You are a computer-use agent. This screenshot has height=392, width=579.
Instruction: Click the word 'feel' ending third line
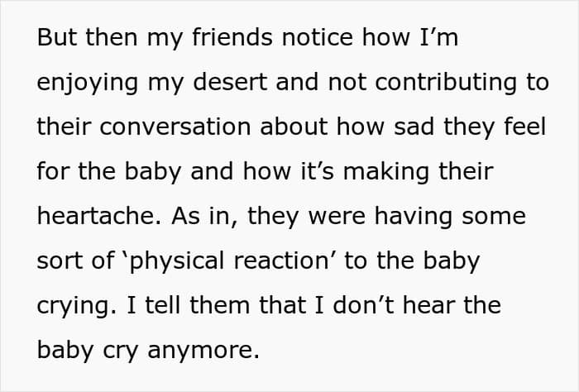click(524, 127)
